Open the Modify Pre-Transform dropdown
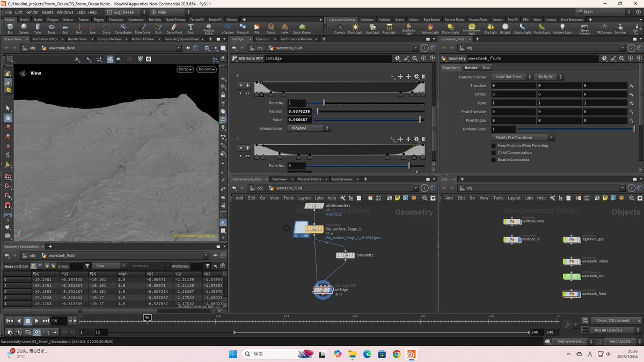This screenshot has width=644, height=362. (x=523, y=138)
